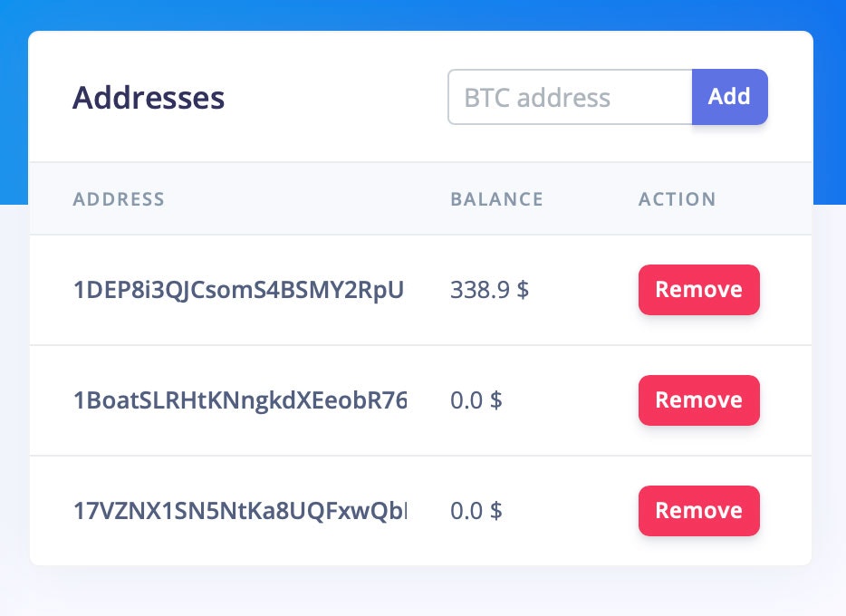This screenshot has width=846, height=616.
Task: Select the address 1BoatSLRHtKNngkdXEeobR76
Action: pyautogui.click(x=239, y=400)
